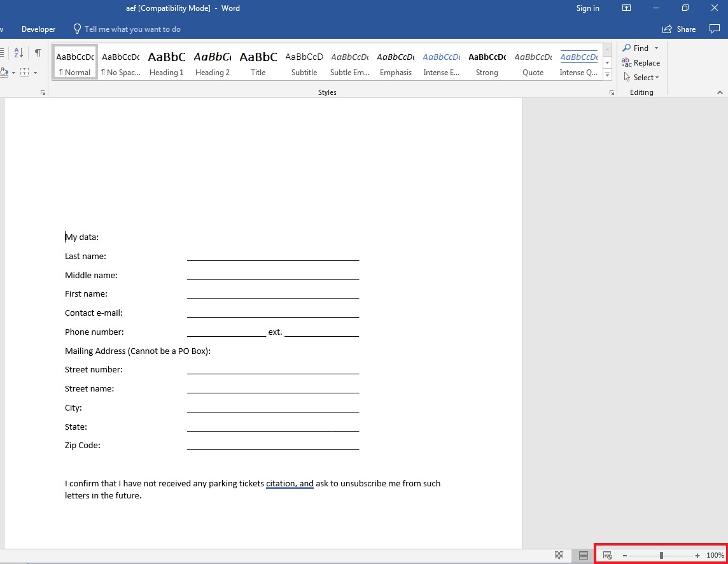Screen dimensions: 728x564
Task: Click the zoom in plus icon
Action: pyautogui.click(x=697, y=556)
